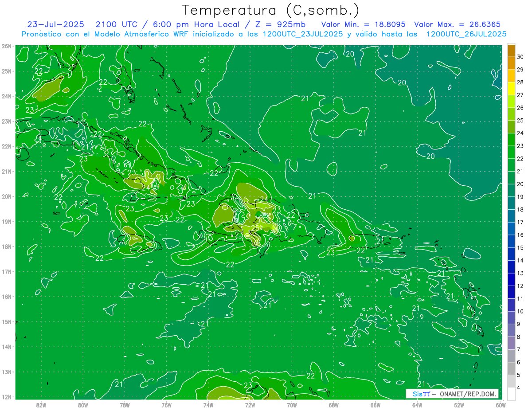The height and width of the screenshot is (411, 532).
Task: Click the '6:00 pm Hora Local' text
Action: point(196,24)
